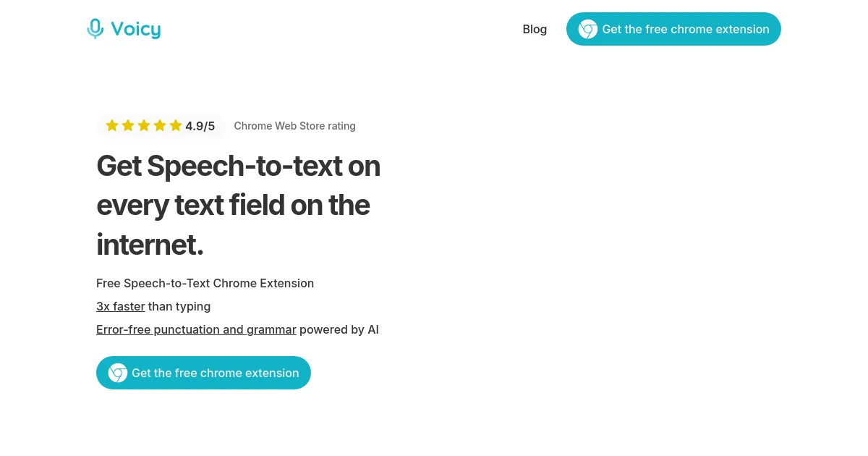This screenshot has height=456, width=868.
Task: Click the Chrome icon in the hero button
Action: click(x=118, y=373)
